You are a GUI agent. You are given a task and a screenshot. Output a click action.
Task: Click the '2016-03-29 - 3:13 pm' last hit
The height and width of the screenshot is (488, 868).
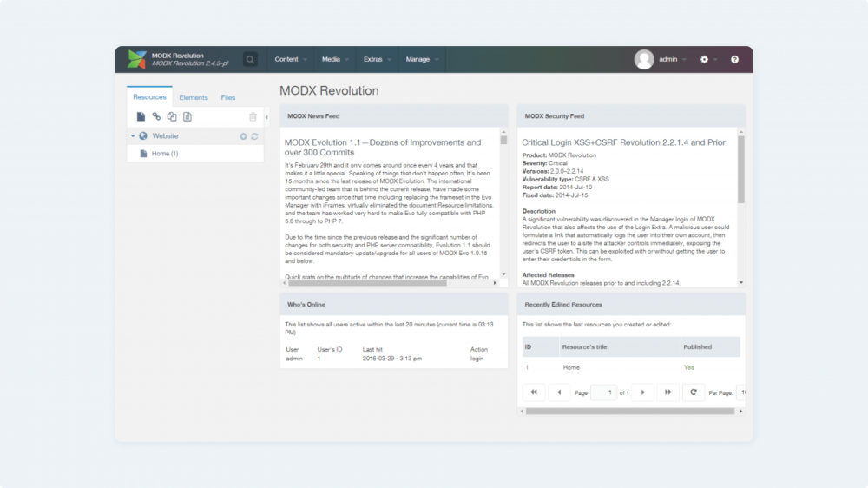pyautogui.click(x=392, y=359)
